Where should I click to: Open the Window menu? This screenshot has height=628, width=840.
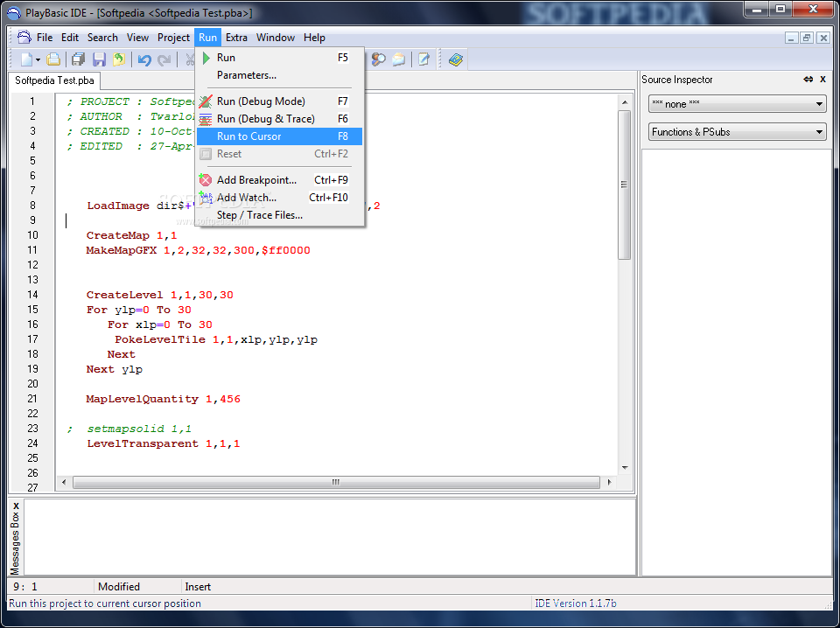(276, 38)
